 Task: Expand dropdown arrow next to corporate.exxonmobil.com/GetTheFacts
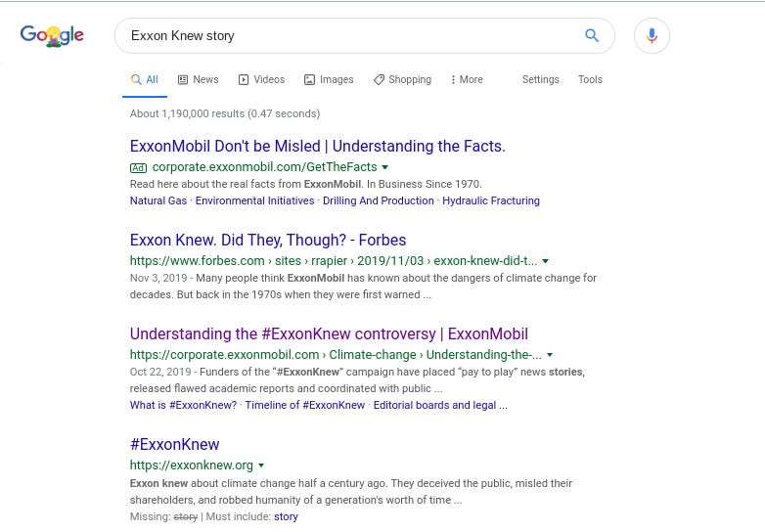[384, 167]
